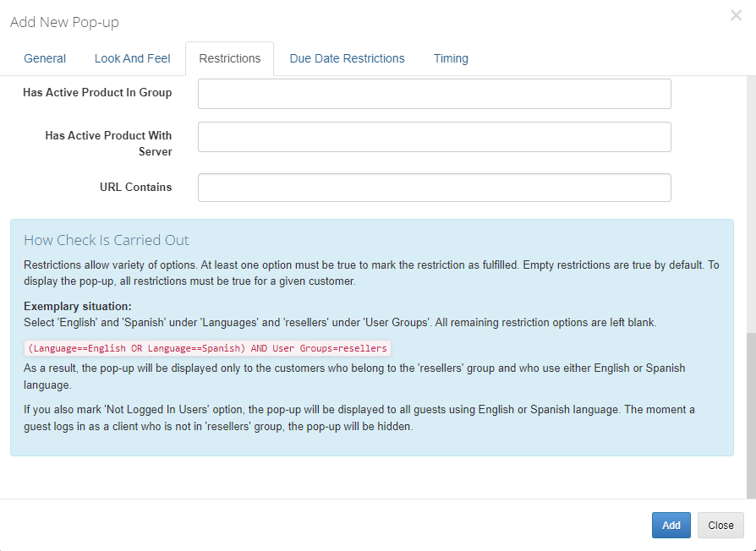Click the URL Contains input box
This screenshot has height=551, width=756.
pyautogui.click(x=435, y=188)
